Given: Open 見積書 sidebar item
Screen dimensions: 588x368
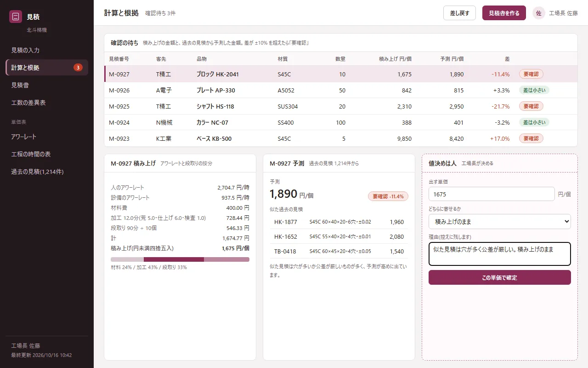Looking at the screenshot, I should coord(47,85).
